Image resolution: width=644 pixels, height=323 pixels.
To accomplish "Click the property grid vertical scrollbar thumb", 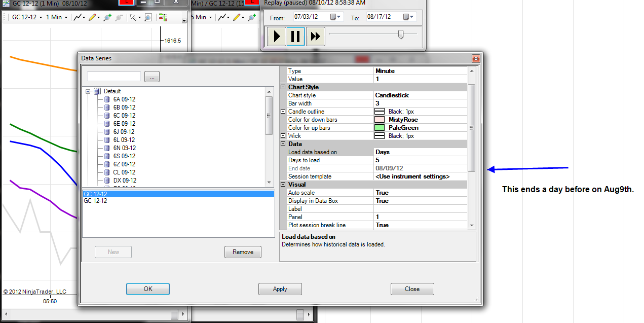I will (472, 128).
